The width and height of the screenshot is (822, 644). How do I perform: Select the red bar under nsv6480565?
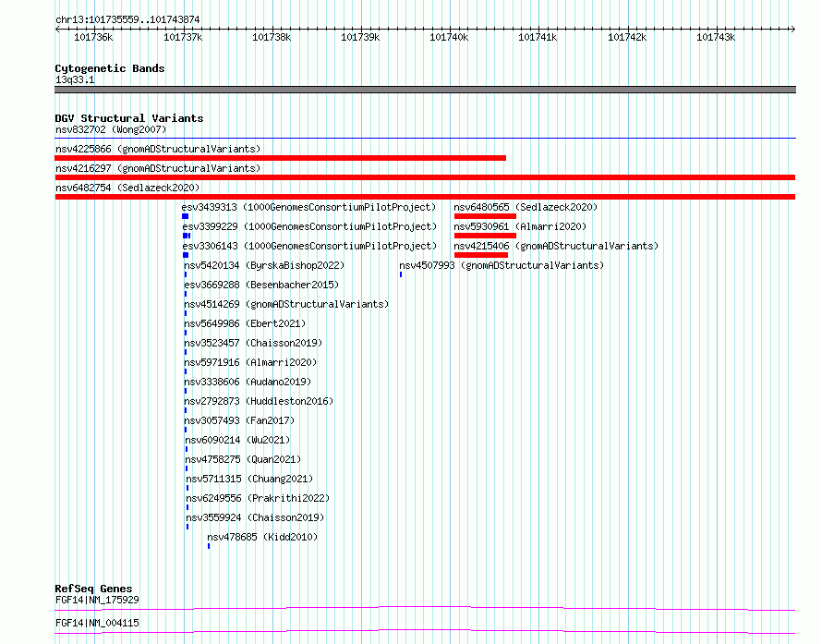[486, 216]
